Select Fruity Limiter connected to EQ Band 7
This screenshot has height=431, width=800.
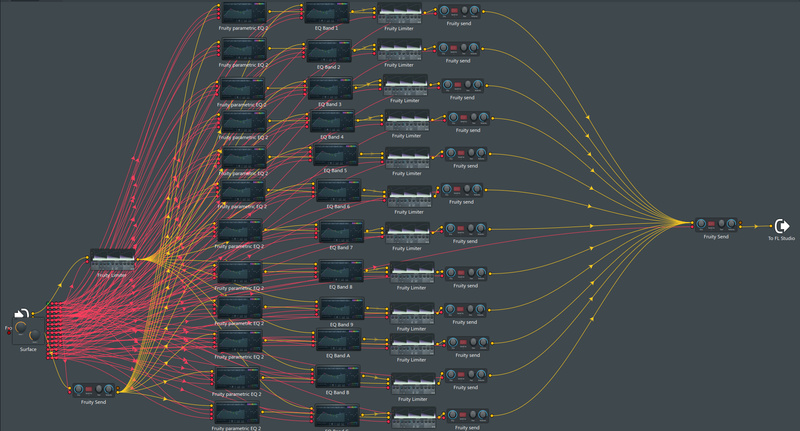(x=407, y=234)
